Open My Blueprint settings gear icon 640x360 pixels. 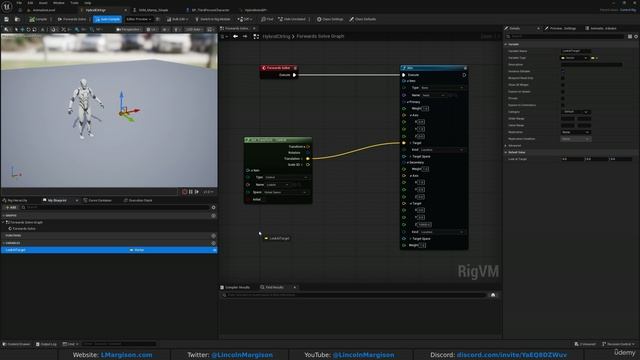pyautogui.click(x=213, y=207)
